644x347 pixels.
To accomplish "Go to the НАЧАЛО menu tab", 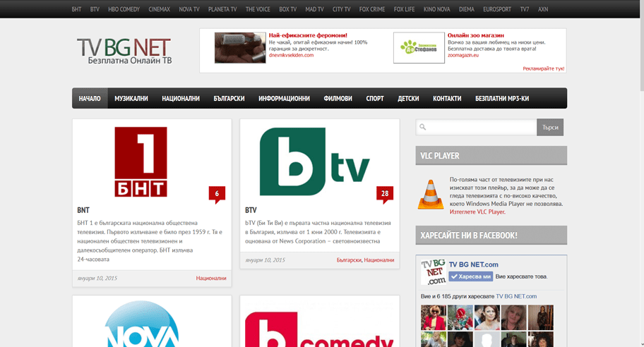I will coord(90,99).
